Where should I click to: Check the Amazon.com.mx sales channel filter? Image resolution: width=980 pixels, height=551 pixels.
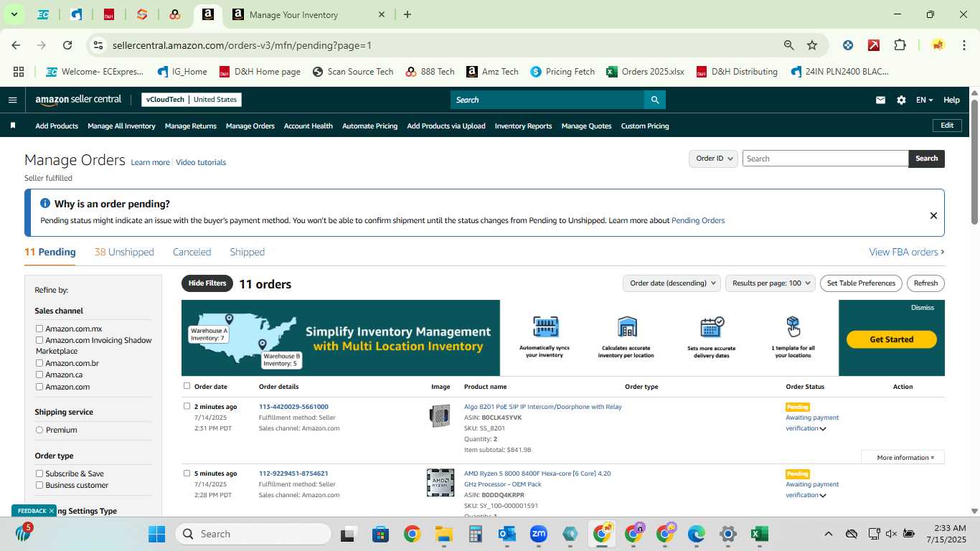click(39, 329)
